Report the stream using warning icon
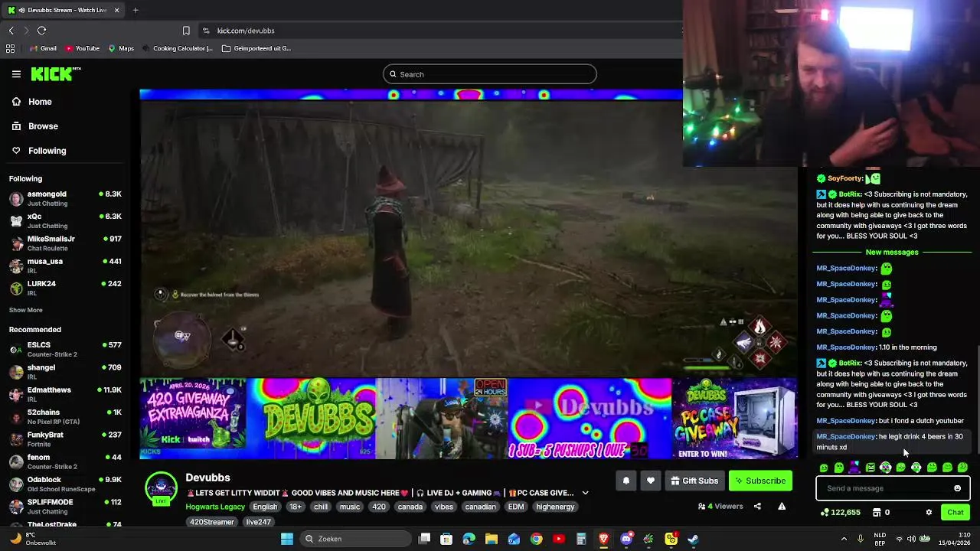 tap(782, 506)
